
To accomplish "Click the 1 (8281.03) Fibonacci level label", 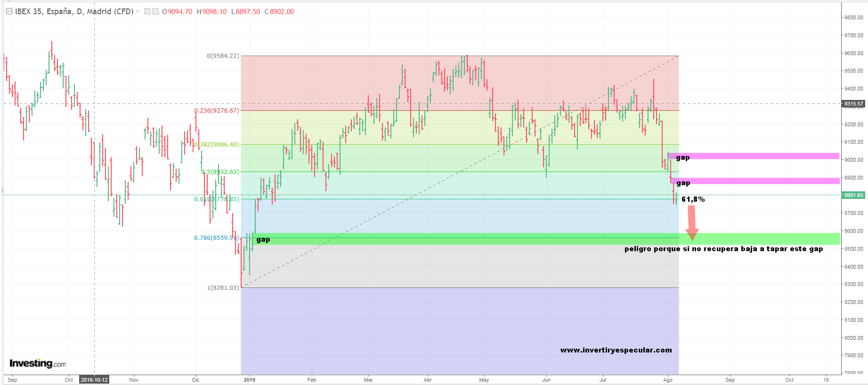I will click(x=223, y=288).
